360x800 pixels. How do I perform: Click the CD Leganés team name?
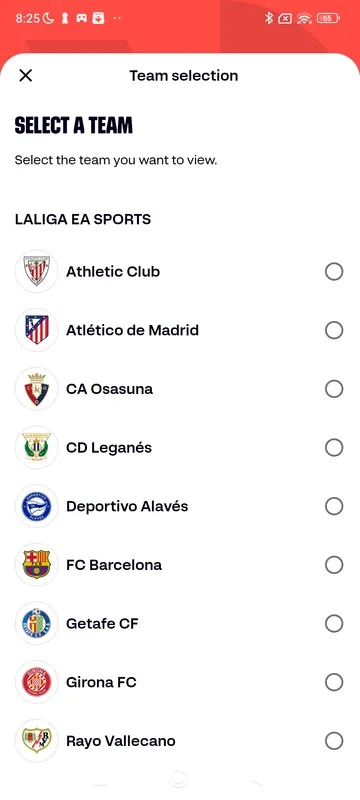[x=109, y=448]
